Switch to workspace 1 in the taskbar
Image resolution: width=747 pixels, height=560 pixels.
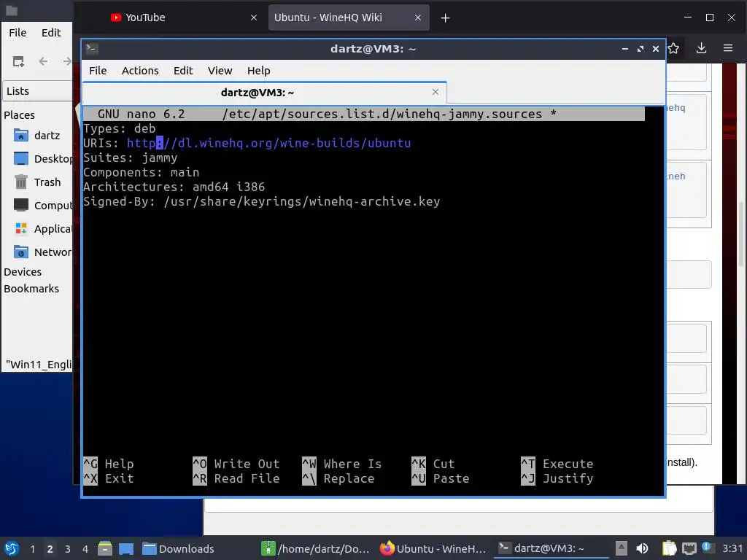click(x=32, y=548)
